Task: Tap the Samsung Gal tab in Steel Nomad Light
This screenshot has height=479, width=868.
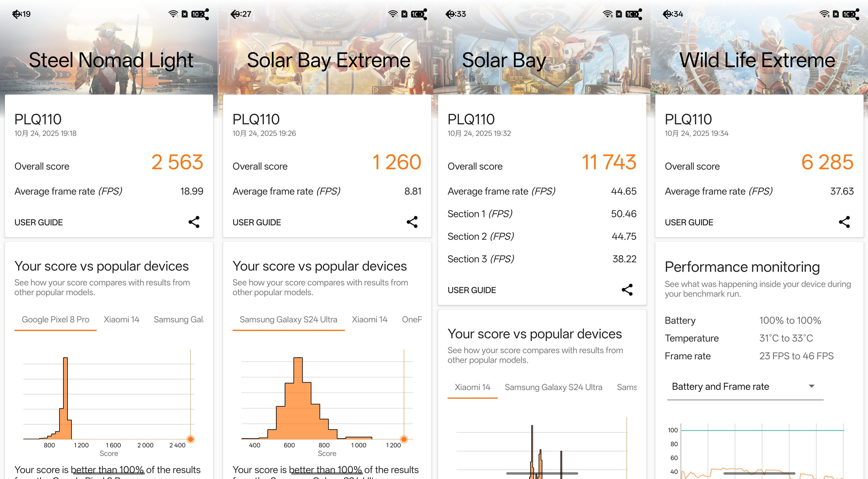Action: pos(178,319)
